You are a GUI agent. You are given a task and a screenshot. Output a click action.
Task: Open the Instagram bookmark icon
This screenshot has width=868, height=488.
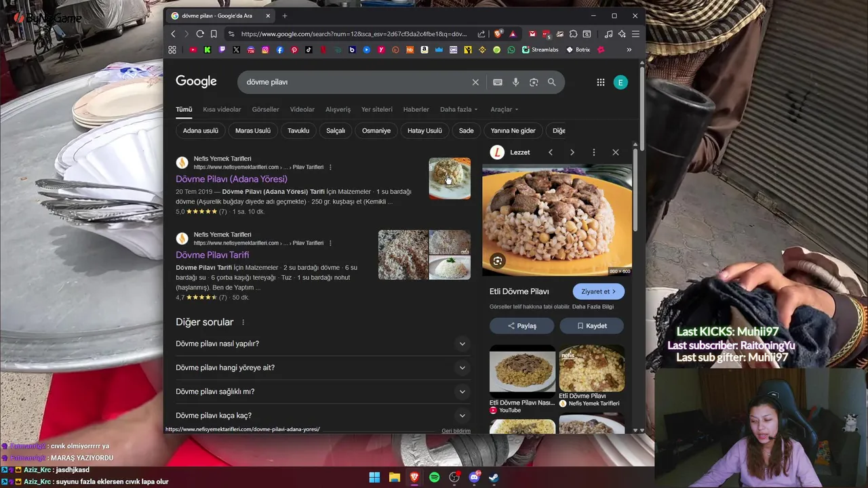(x=265, y=49)
